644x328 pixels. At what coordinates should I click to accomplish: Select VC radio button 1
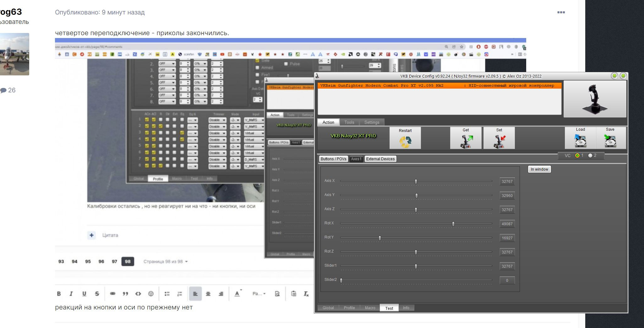pyautogui.click(x=577, y=156)
